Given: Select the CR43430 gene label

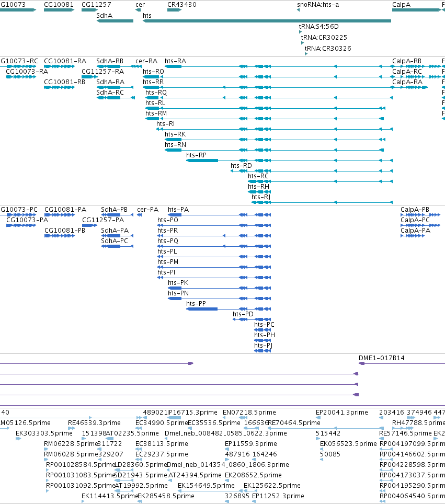Looking at the screenshot, I should (181, 5).
